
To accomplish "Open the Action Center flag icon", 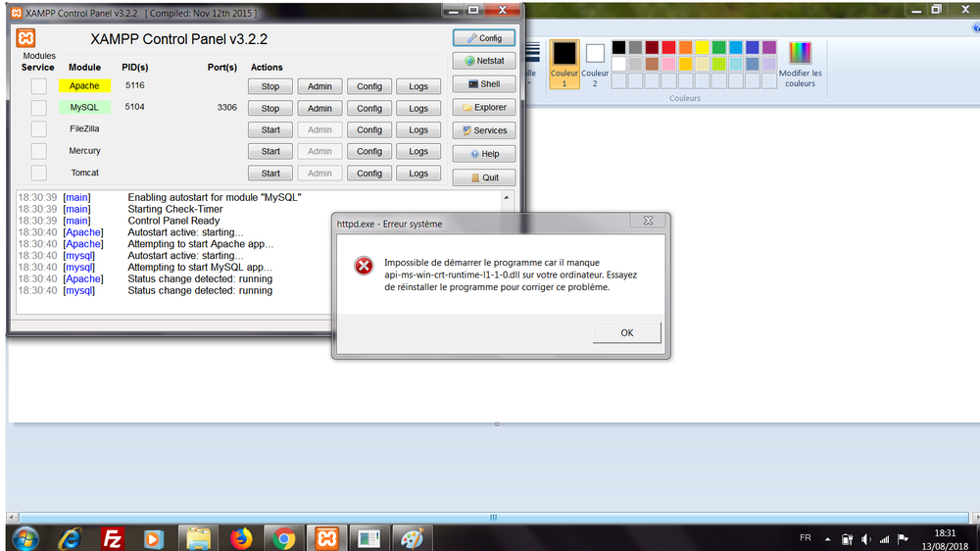I will (x=904, y=538).
